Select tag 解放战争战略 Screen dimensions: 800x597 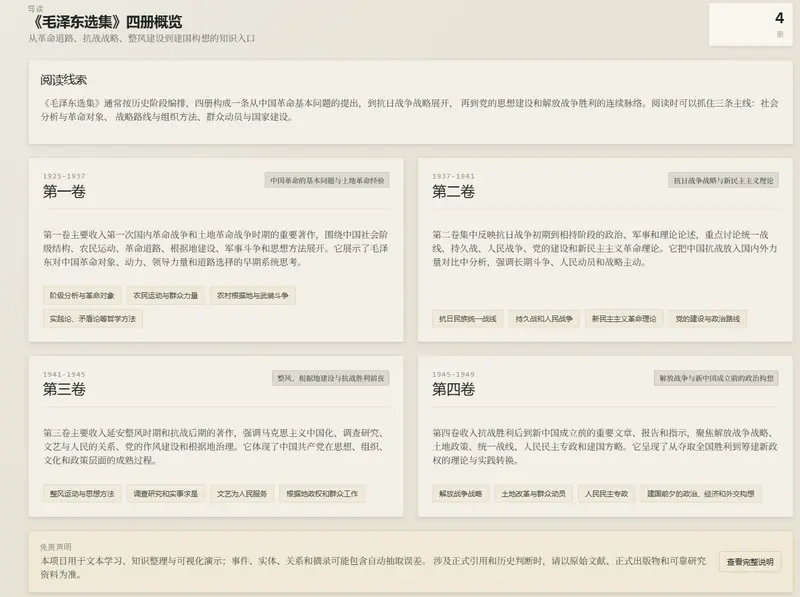point(460,493)
